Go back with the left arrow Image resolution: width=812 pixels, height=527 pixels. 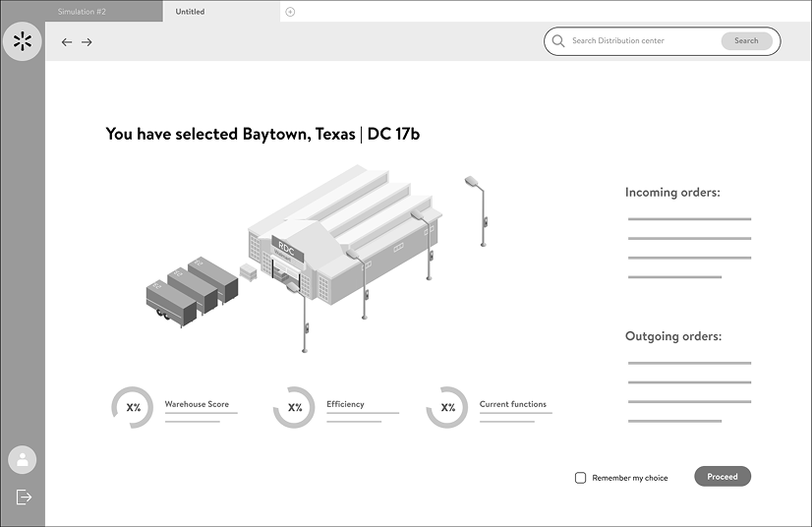67,42
